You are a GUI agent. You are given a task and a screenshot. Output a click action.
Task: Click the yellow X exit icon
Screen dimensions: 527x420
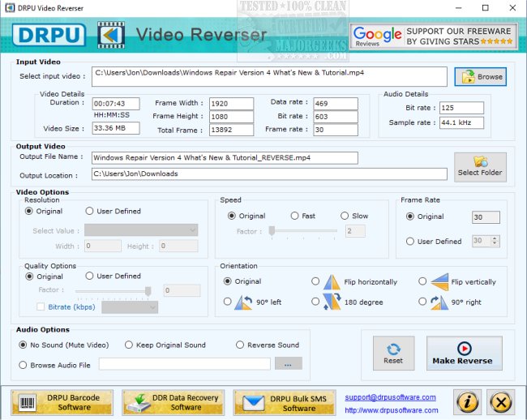pyautogui.click(x=501, y=402)
